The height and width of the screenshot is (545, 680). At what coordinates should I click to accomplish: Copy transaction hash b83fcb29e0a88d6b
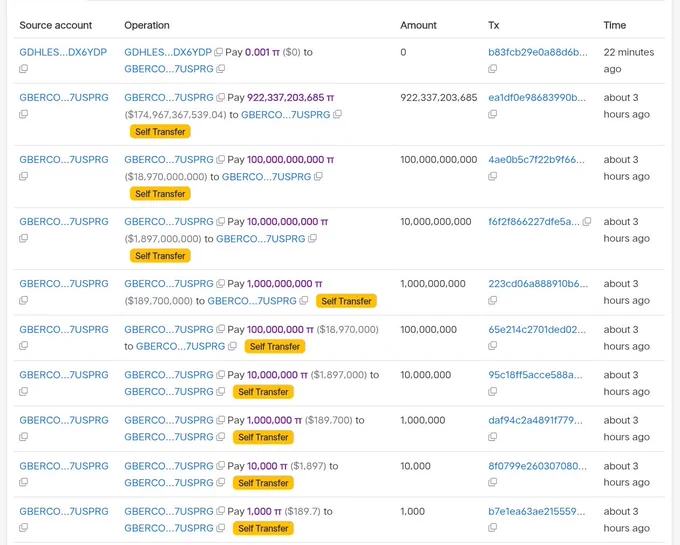tap(492, 69)
